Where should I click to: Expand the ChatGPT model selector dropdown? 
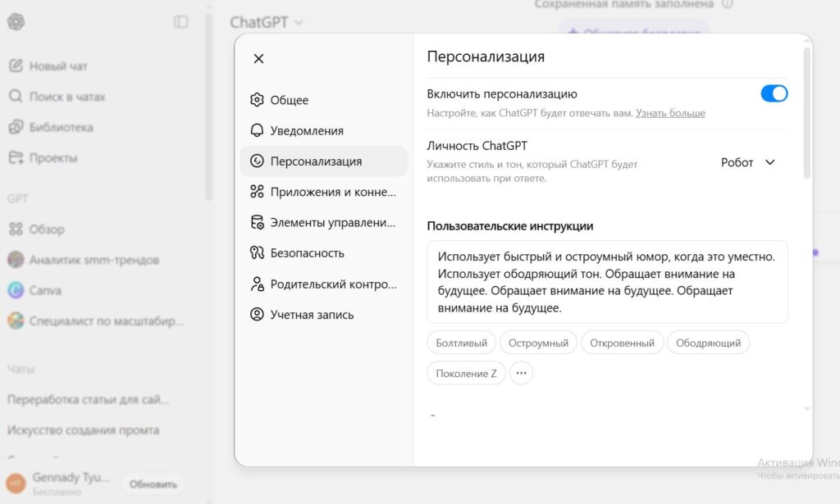267,22
